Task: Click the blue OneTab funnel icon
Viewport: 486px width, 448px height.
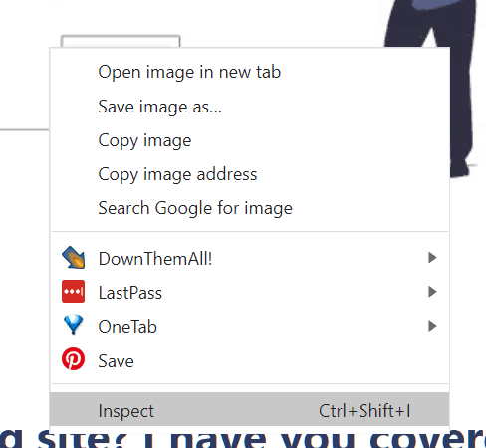Action: click(73, 325)
